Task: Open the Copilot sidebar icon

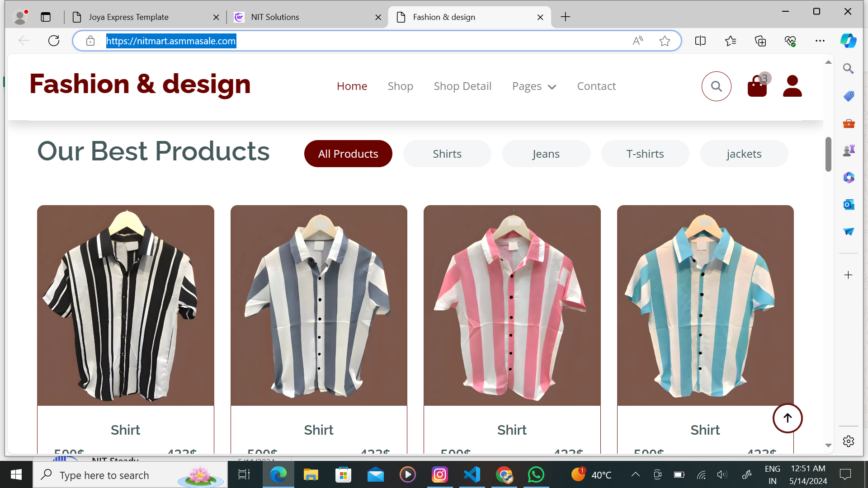Action: [848, 41]
